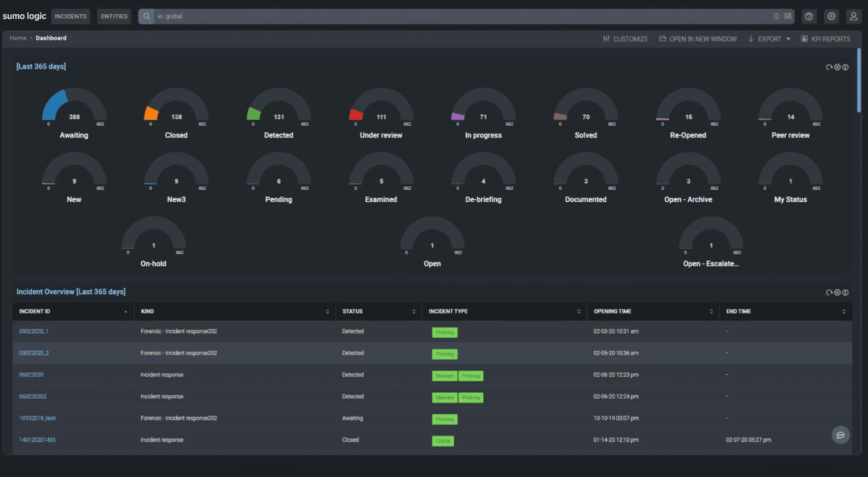Click the Critical tag on 140120201455 row
The width and height of the screenshot is (868, 477).
[x=443, y=441]
